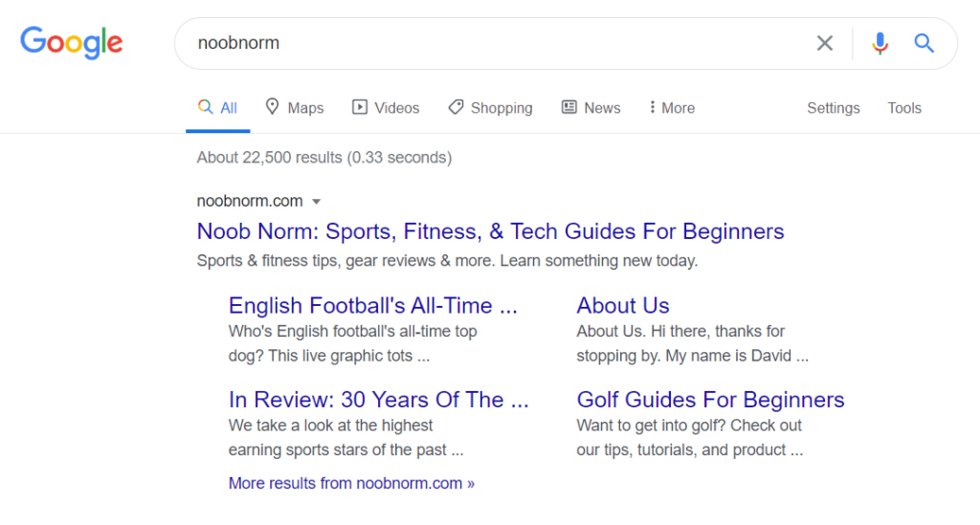980x525 pixels.
Task: Click the News newspaper icon
Action: point(568,107)
